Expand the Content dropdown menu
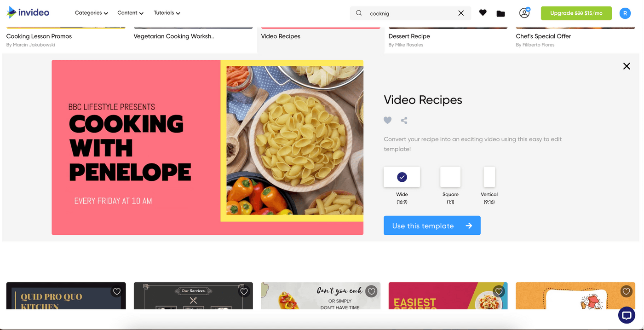The height and width of the screenshot is (330, 644). [x=130, y=13]
